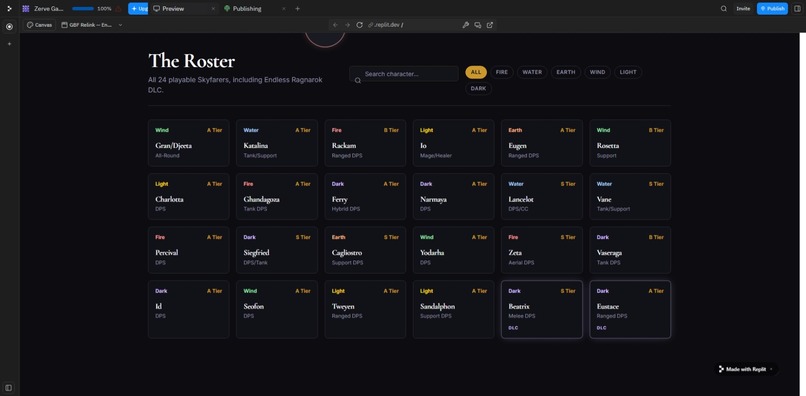The image size is (806, 396).
Task: Click the device preview icon in address bar
Action: pyautogui.click(x=478, y=25)
